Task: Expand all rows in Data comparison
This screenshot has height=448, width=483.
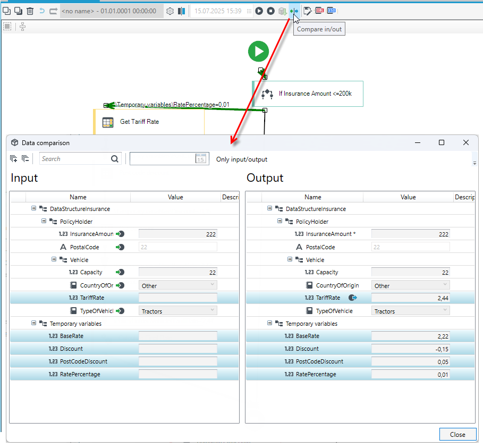Action: click(14, 159)
